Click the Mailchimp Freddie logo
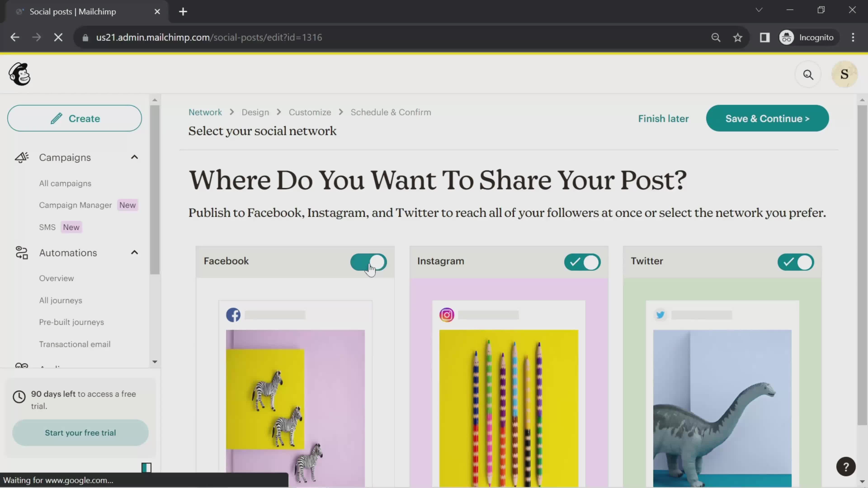Screen dimensions: 868x488 tap(19, 74)
